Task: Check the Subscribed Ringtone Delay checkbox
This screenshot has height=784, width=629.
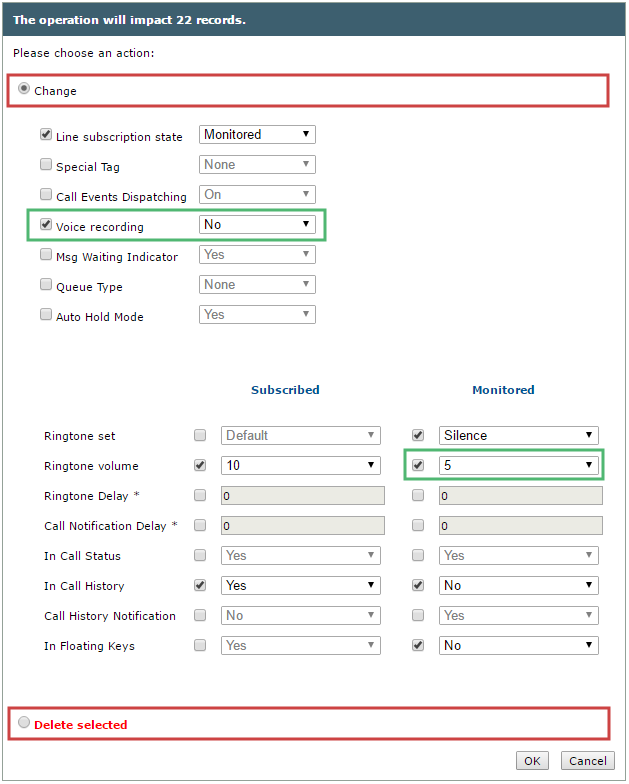Action: (200, 496)
